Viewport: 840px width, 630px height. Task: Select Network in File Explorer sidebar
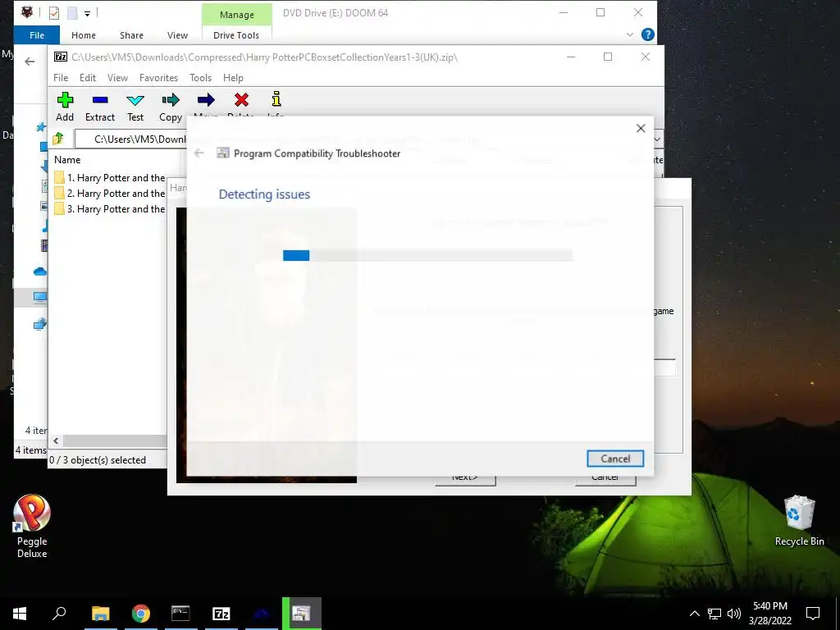click(40, 323)
